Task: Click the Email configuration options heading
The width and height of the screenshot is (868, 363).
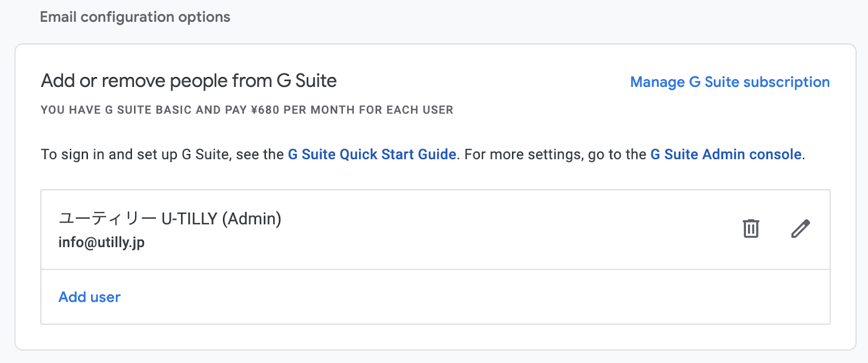Action: 135,17
